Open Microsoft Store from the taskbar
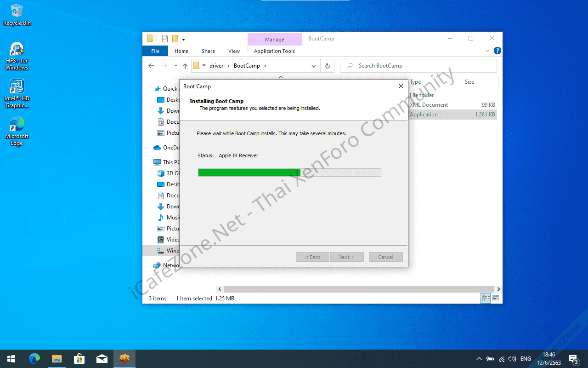The width and height of the screenshot is (588, 368). tap(79, 359)
